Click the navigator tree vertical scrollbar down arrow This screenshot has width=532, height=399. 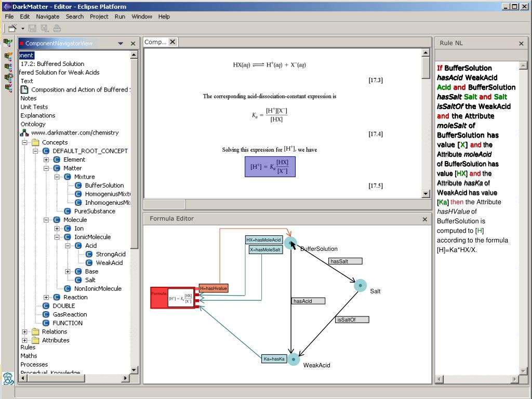click(x=134, y=370)
